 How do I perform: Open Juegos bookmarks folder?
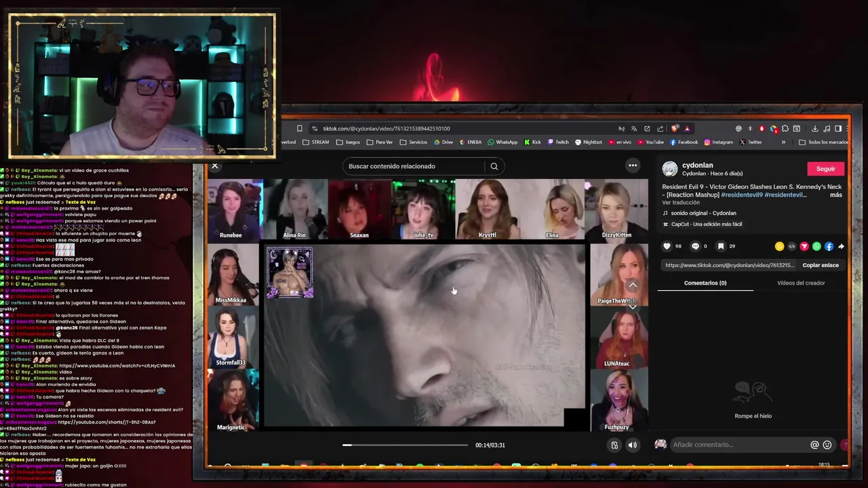pyautogui.click(x=347, y=142)
